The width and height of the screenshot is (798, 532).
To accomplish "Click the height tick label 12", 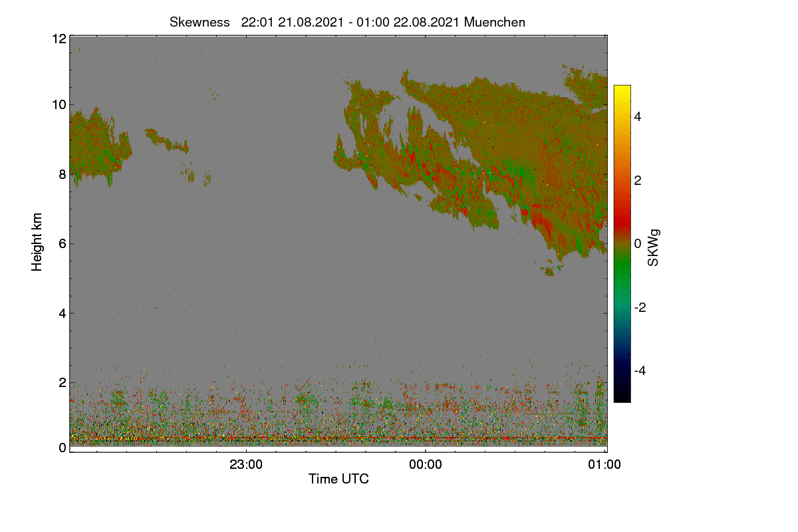I will pos(59,39).
